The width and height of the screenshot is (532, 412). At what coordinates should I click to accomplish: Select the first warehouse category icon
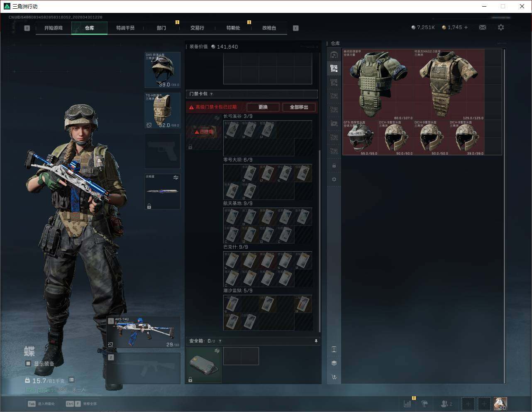[334, 55]
